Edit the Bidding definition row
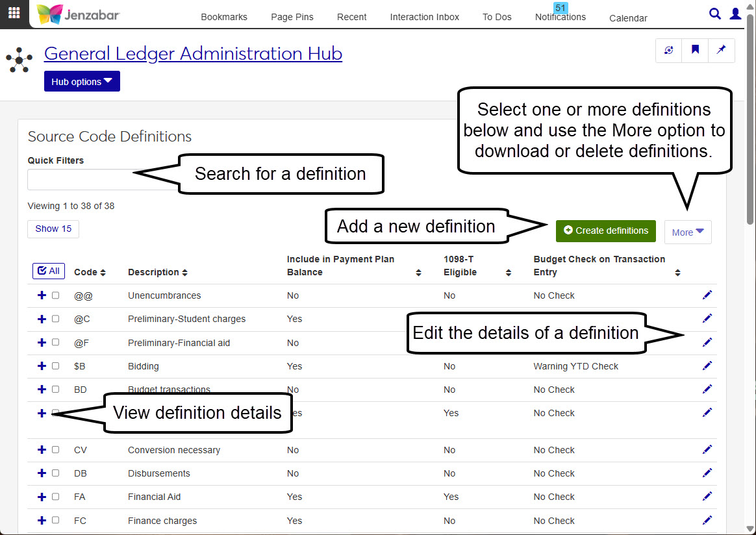This screenshot has height=535, width=756. [707, 366]
